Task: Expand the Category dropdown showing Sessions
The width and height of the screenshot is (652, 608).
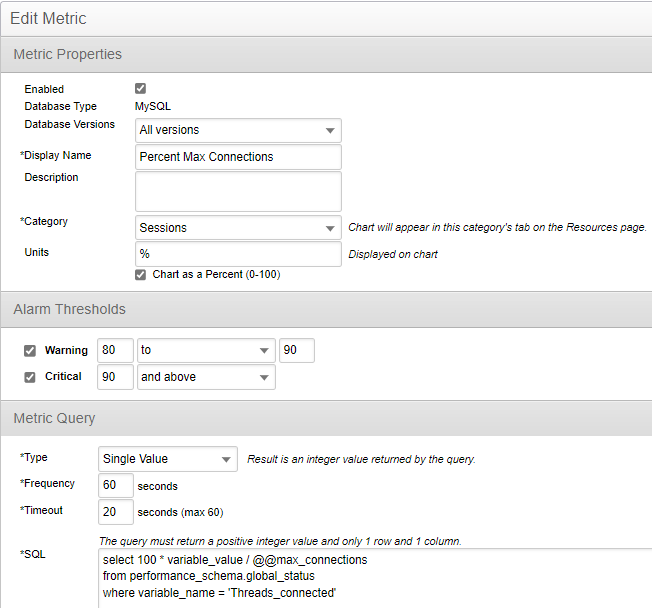Action: click(x=238, y=228)
